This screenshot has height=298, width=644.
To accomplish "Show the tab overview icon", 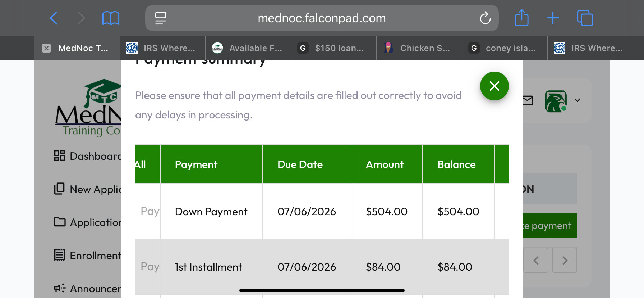I will point(585,18).
